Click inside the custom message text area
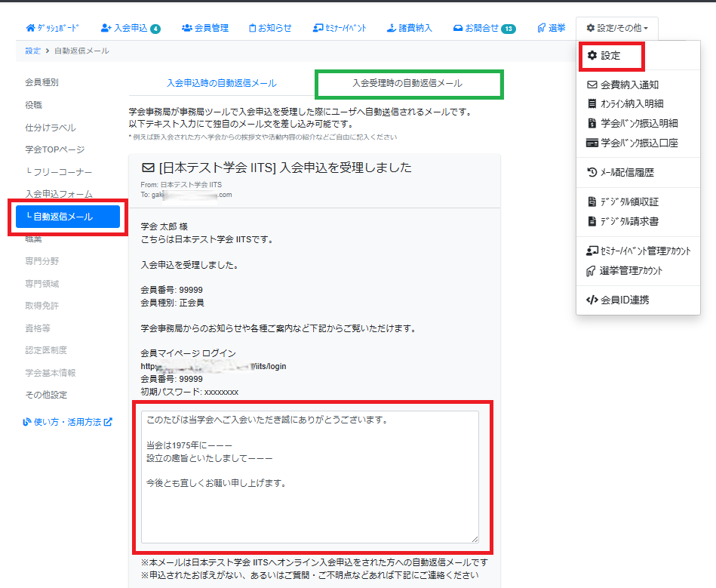This screenshot has width=716, height=588. point(309,476)
